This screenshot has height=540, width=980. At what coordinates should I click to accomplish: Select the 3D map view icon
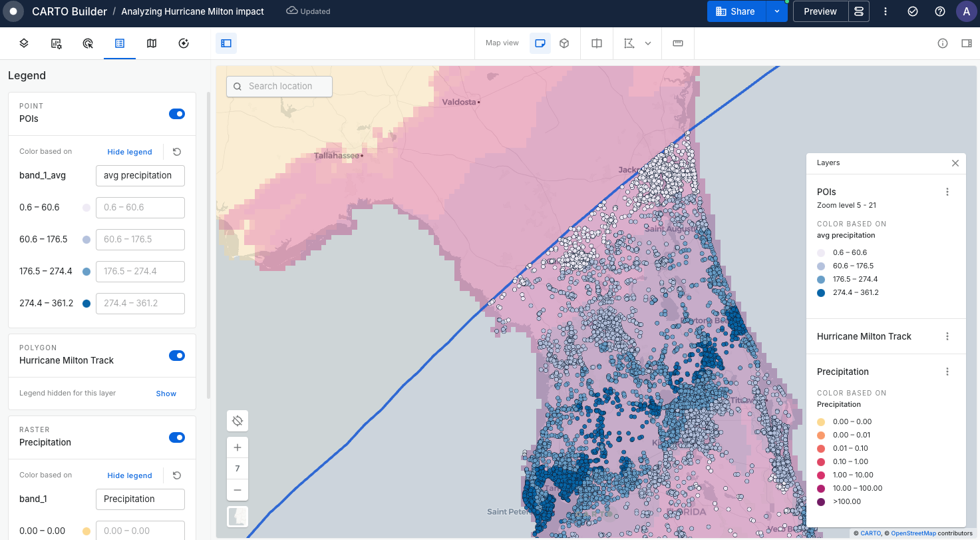564,43
